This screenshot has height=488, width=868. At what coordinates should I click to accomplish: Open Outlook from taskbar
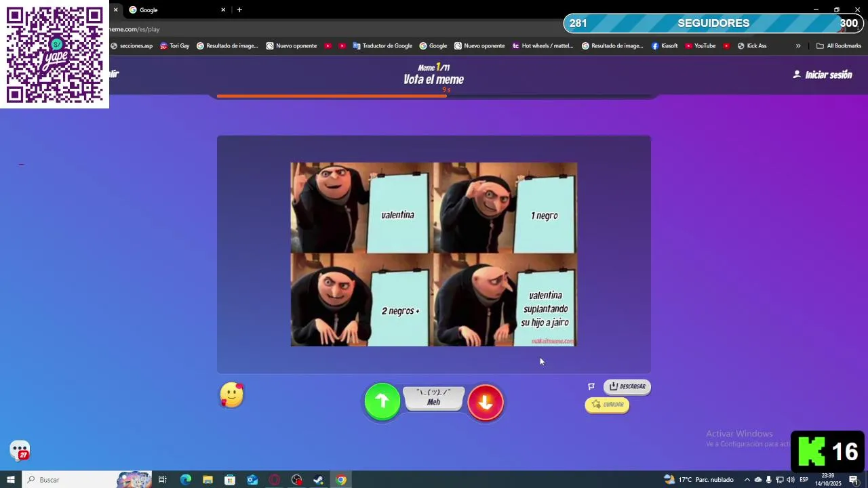click(x=252, y=480)
